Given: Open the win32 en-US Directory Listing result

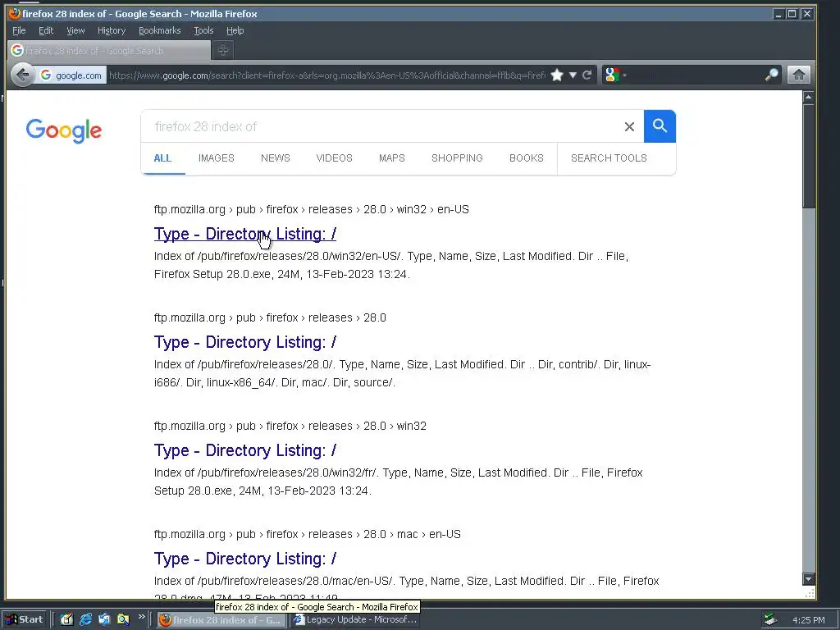Looking at the screenshot, I should pos(244,234).
